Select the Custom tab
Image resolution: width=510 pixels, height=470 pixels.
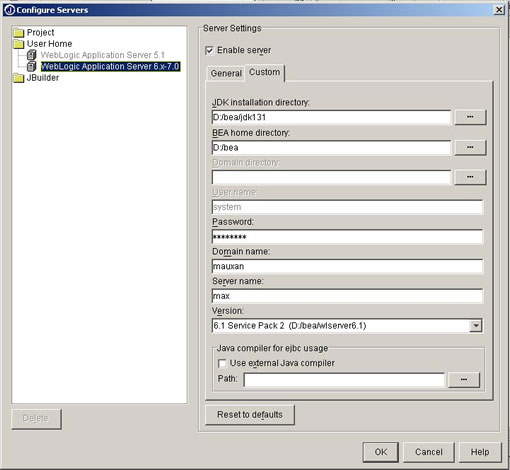click(265, 72)
